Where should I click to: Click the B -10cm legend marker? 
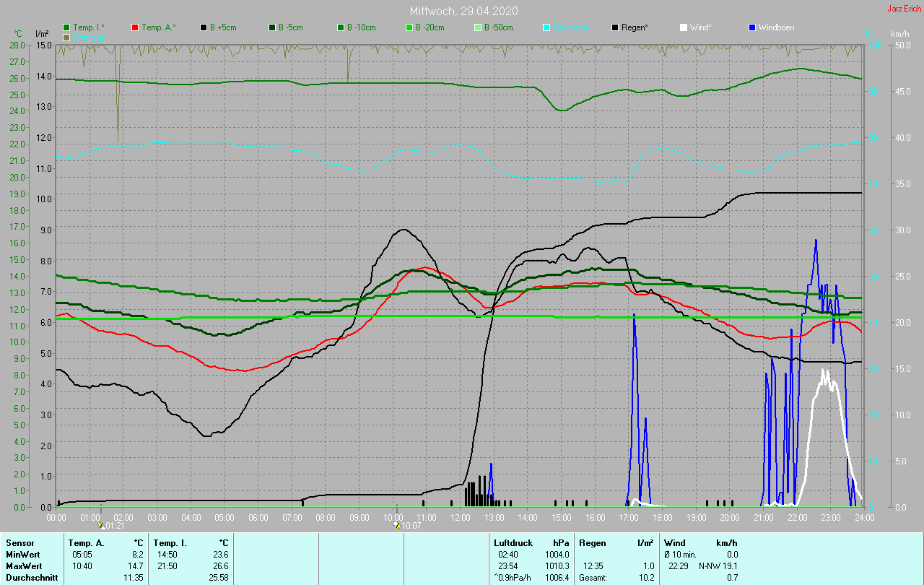341,27
